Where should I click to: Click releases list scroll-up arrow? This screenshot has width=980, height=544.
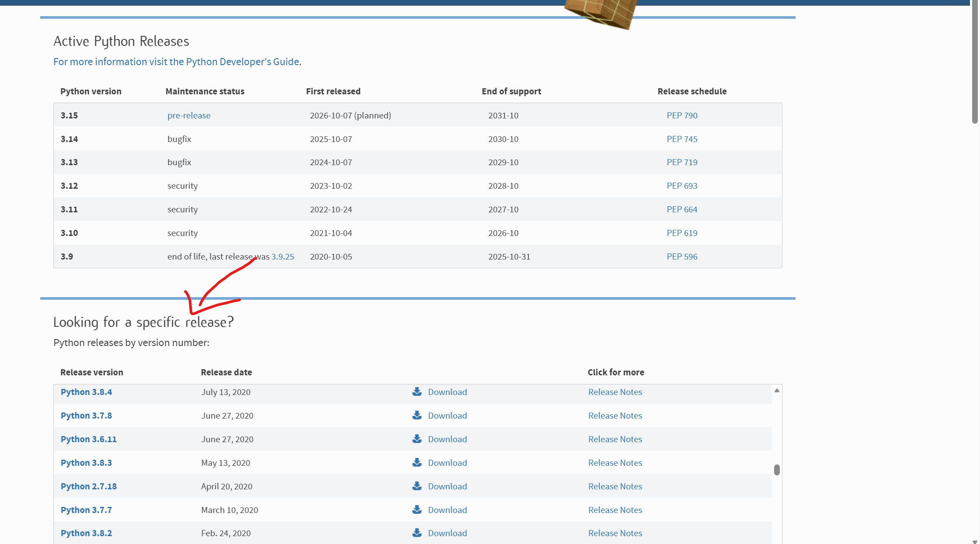point(777,390)
